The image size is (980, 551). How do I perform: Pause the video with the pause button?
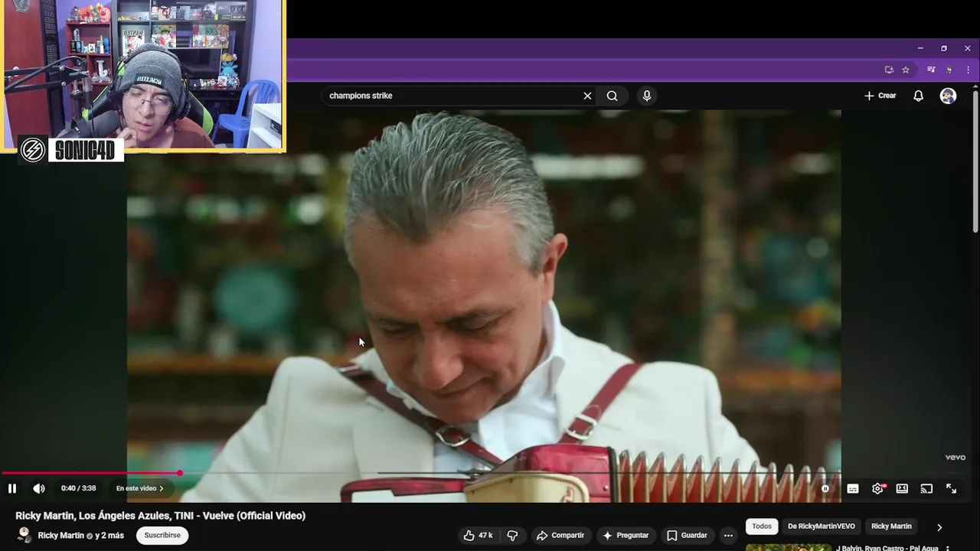coord(11,488)
